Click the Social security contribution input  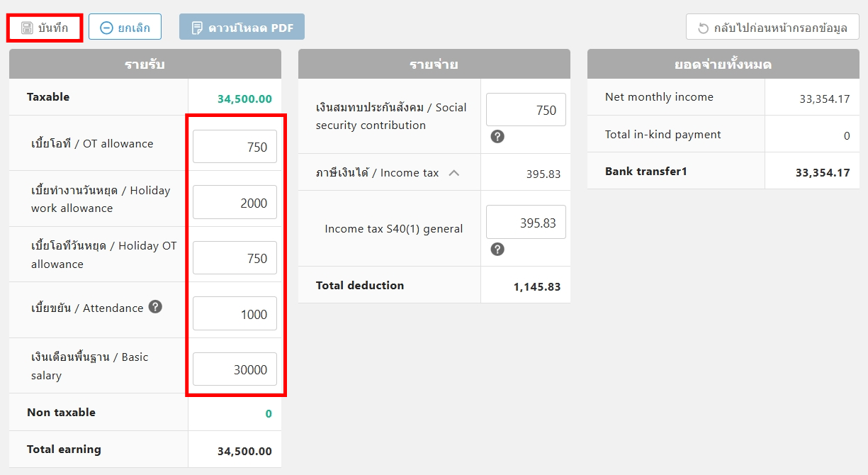(526, 110)
